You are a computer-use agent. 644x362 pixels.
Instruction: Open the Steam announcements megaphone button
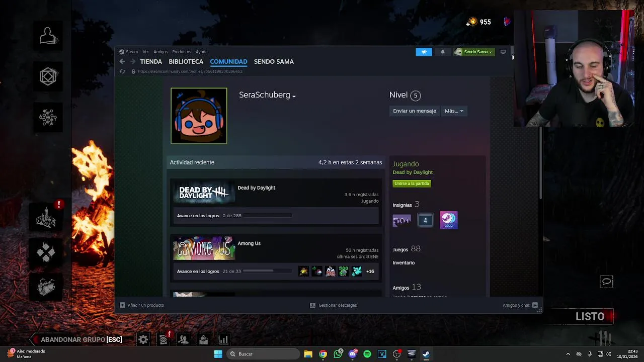[424, 52]
